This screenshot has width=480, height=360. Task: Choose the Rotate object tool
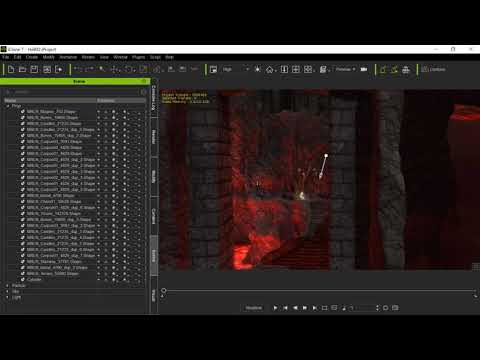pyautogui.click(x=129, y=69)
